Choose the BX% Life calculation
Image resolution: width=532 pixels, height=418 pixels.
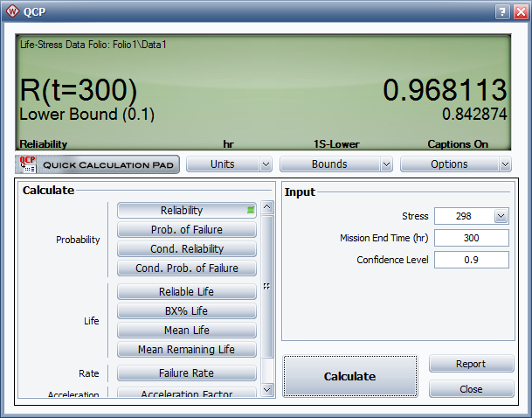(186, 311)
